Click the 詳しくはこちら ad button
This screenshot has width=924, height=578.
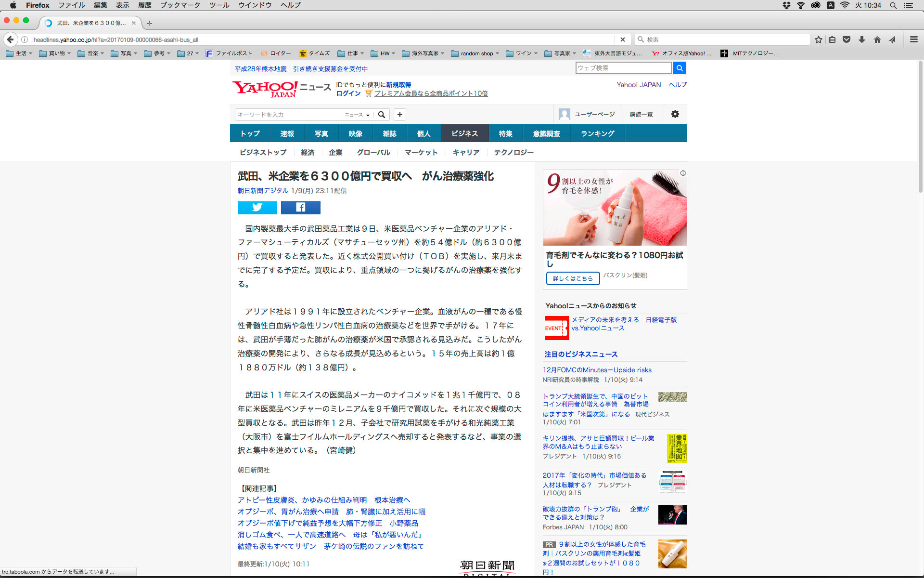(573, 278)
